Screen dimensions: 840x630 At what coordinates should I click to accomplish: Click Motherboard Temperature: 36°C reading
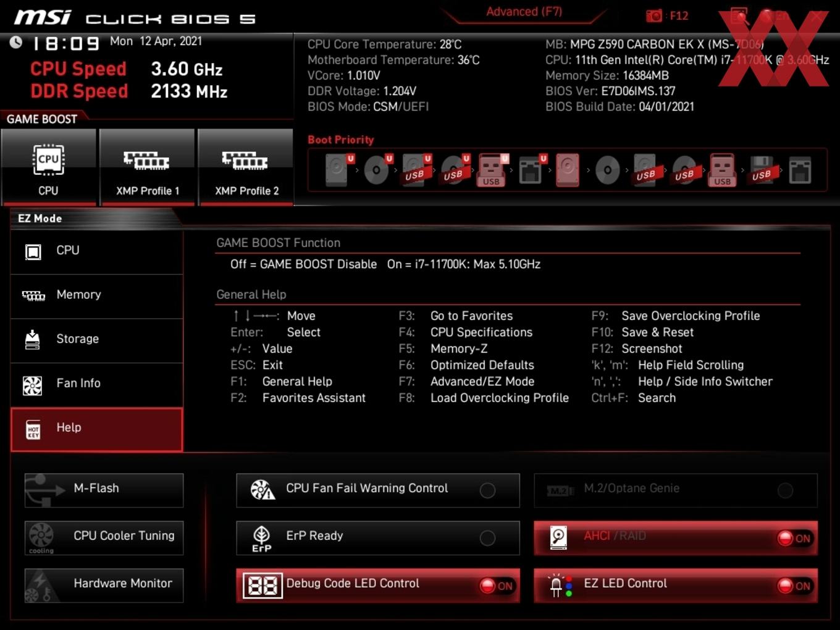click(393, 60)
